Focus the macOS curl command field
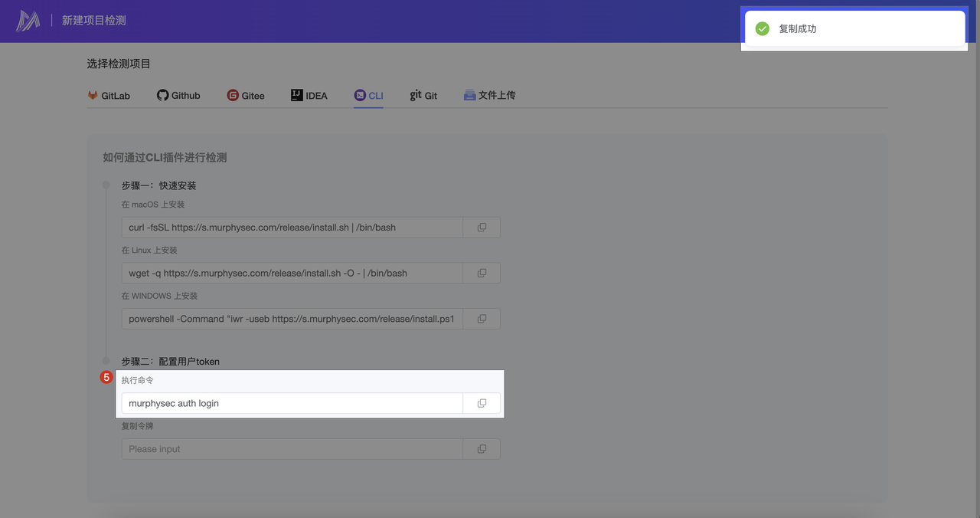This screenshot has width=980, height=518. pos(292,228)
